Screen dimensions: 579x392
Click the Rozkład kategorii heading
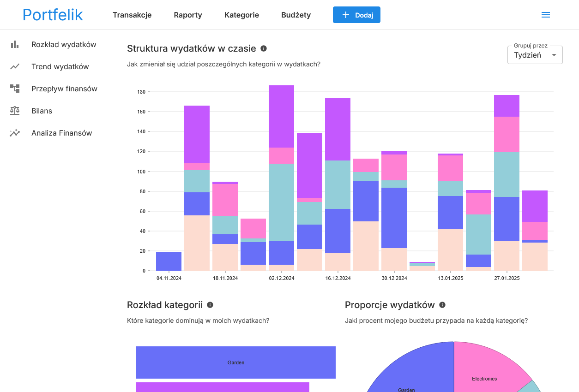pos(165,305)
